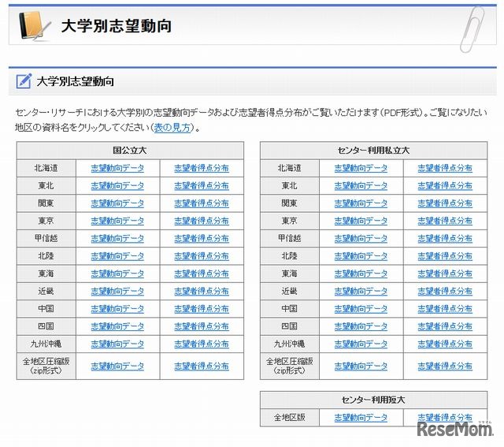
Task: Open センター利用私立大 関東 志望者得点分布
Action: tap(445, 203)
